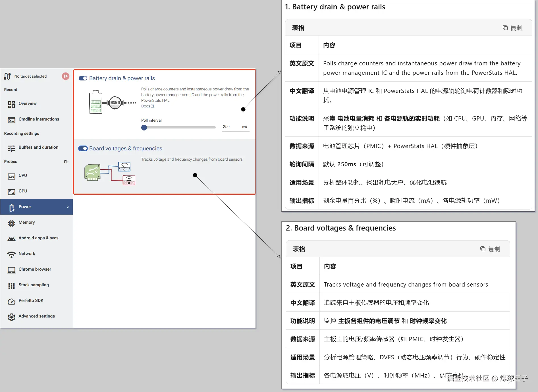Open Android apps & svcs probes
This screenshot has height=392, width=538.
pyautogui.click(x=38, y=238)
